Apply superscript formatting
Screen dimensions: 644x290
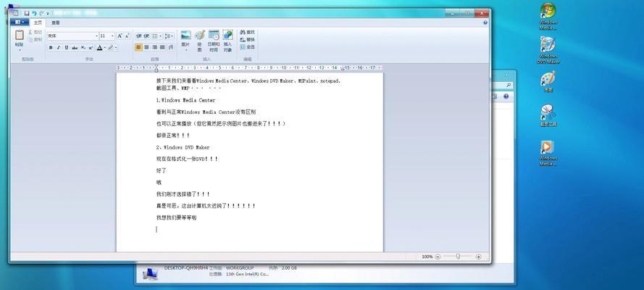pyautogui.click(x=91, y=48)
